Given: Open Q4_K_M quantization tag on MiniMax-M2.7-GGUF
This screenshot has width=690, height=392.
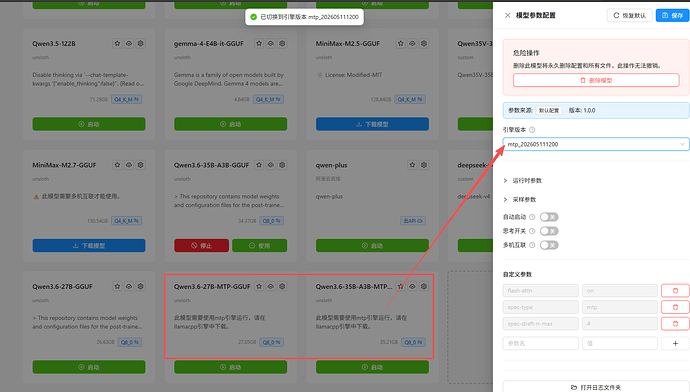Looking at the screenshot, I should click(126, 221).
